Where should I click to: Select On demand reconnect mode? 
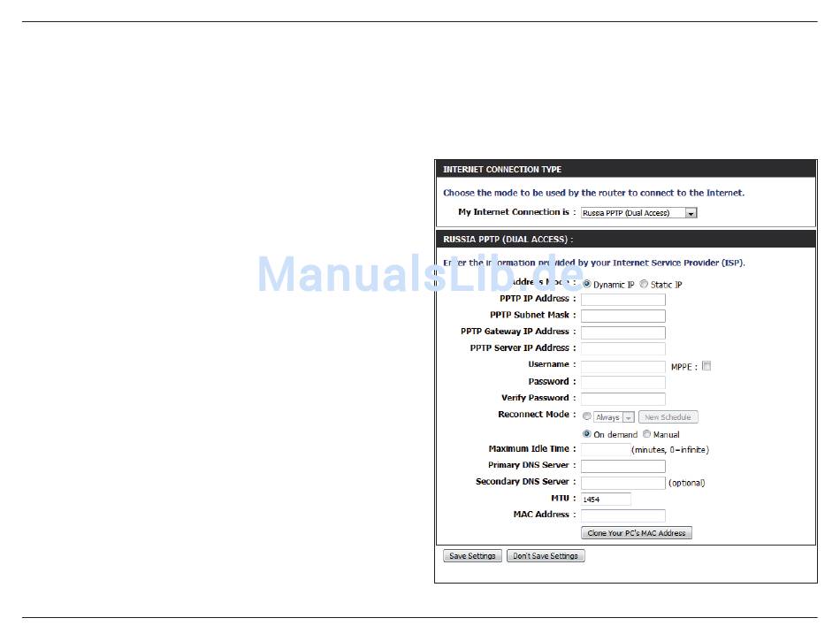pos(587,434)
